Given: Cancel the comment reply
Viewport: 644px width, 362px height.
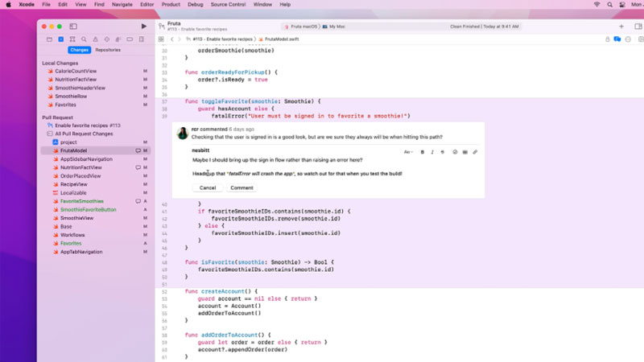Looking at the screenshot, I should point(208,188).
